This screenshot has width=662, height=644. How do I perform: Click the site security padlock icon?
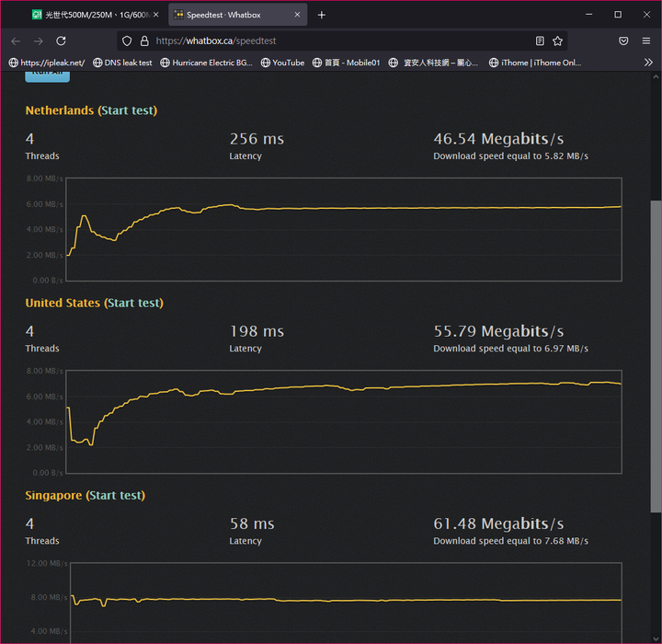pyautogui.click(x=143, y=41)
